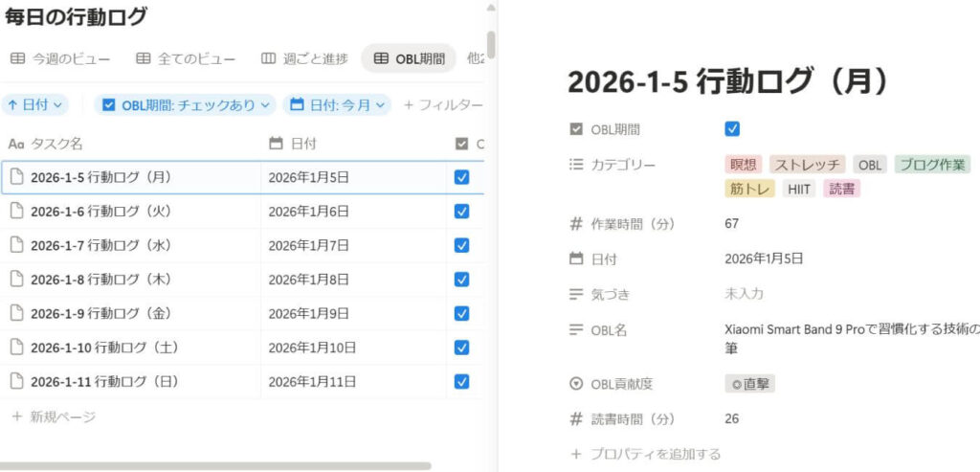
Task: Click the plus icon beside 新規ページ
Action: tap(17, 416)
